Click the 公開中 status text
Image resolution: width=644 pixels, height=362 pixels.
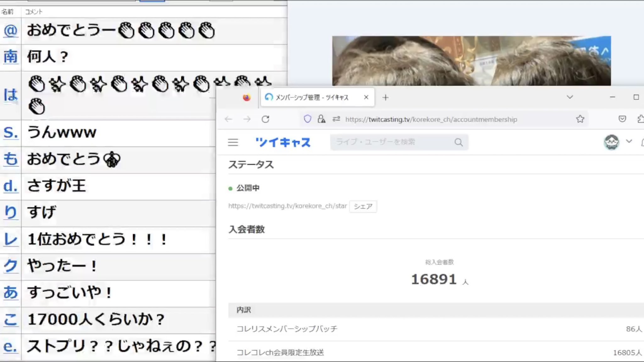[x=248, y=188]
